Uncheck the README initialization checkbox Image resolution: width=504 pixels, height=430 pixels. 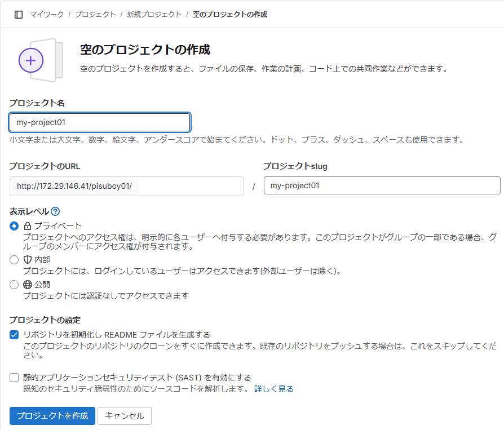click(x=14, y=335)
